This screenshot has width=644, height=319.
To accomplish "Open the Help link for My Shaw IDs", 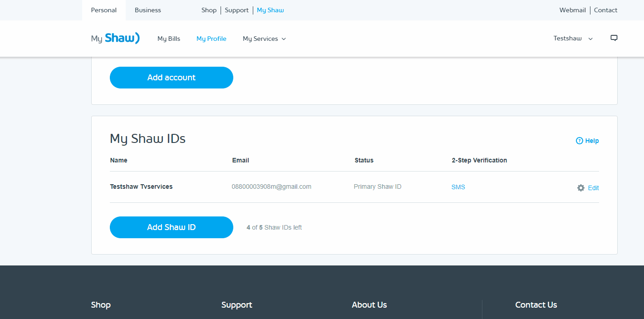I will coord(587,141).
